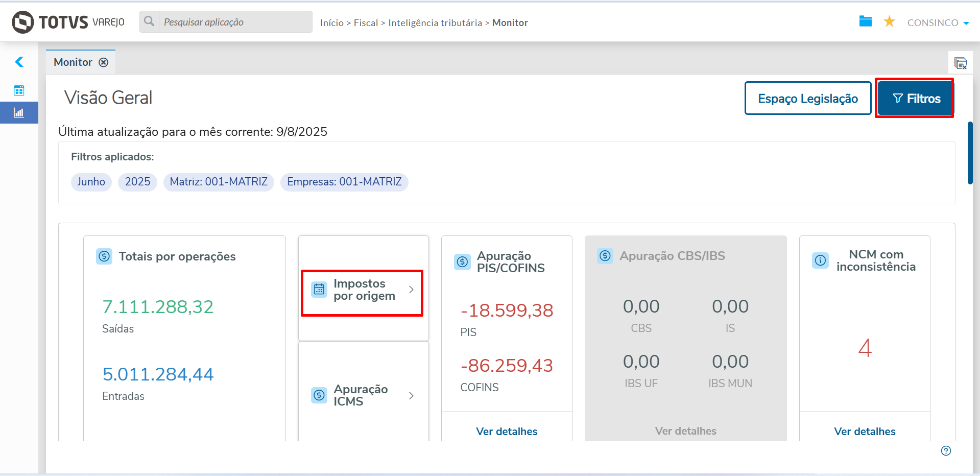Click the Saídas total 7.111.288,32

tap(158, 307)
